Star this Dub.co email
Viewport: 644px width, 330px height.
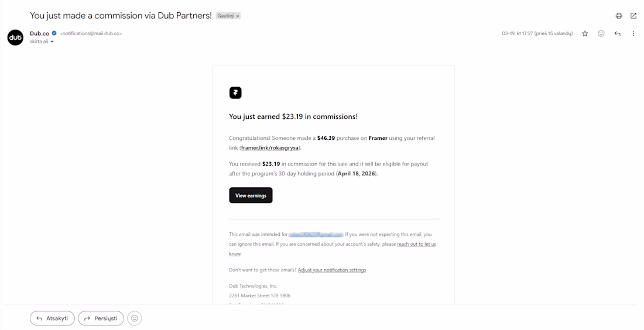point(585,34)
